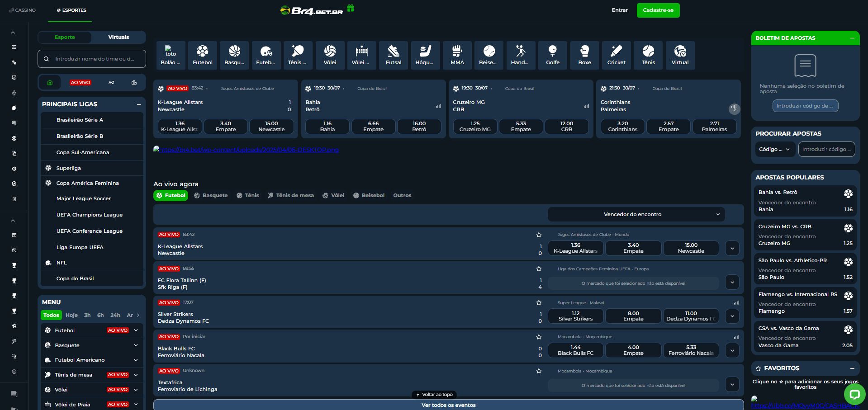Viewport: 868px width, 410px height.
Task: Click the gift icon next to the logo
Action: 351,8
